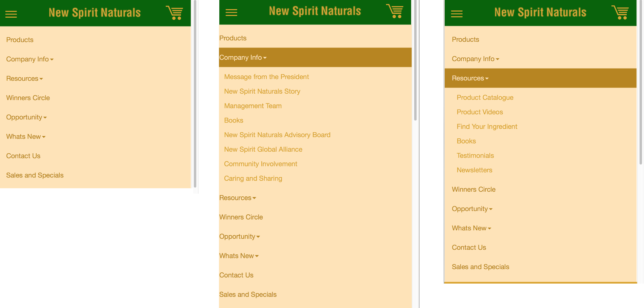Expand Opportunity in right panel
Viewport: 644px width, 308px height.
(x=472, y=209)
